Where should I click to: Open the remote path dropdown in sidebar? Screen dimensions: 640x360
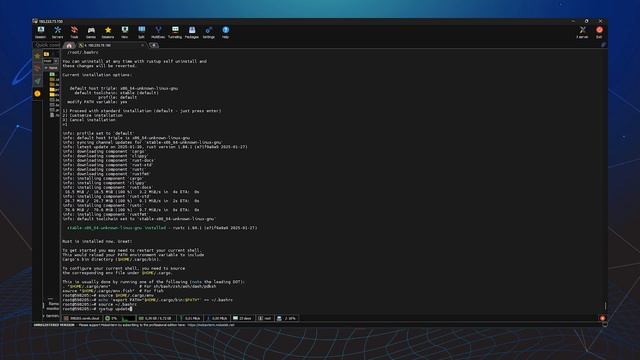coord(56,61)
